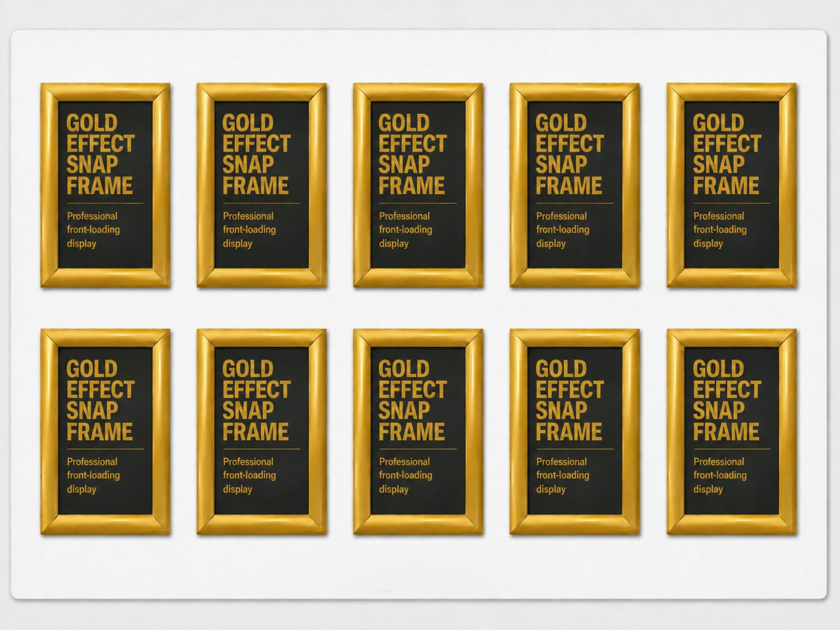
Task: Select the middle gold frame in top row
Action: 418,185
